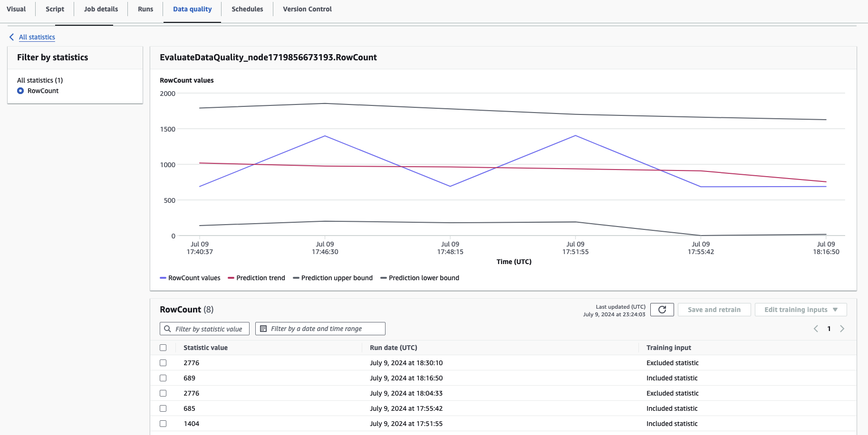Check the row dated 18:30:10

163,363
